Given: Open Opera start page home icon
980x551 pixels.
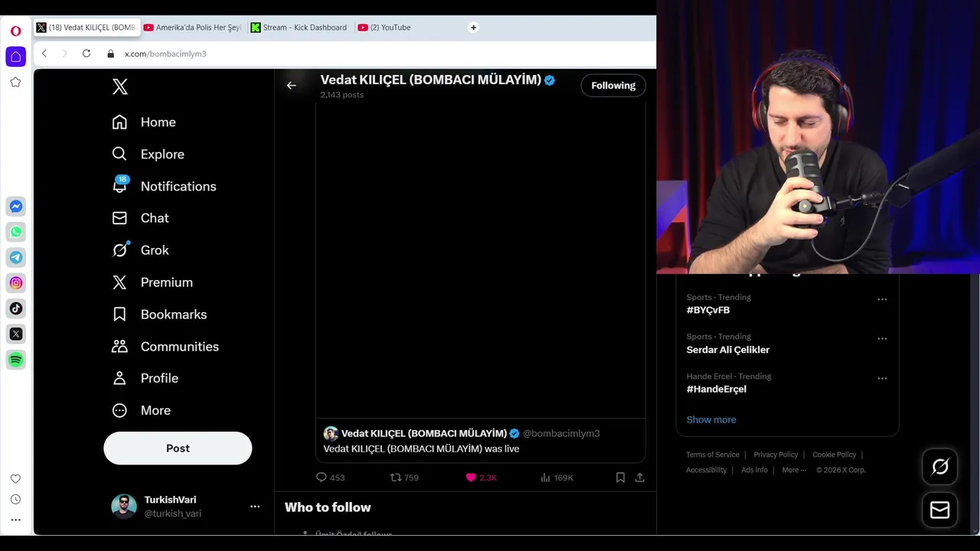Looking at the screenshot, I should (x=15, y=57).
